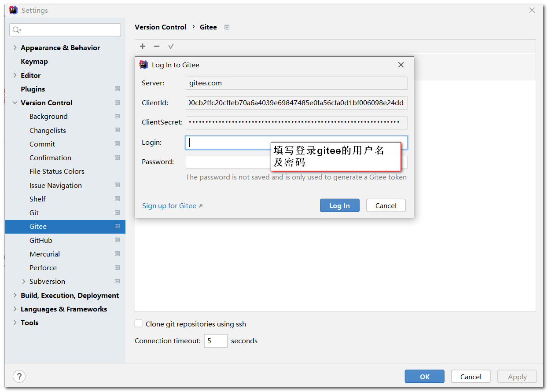
Task: Focus the Password input field
Action: coord(296,162)
